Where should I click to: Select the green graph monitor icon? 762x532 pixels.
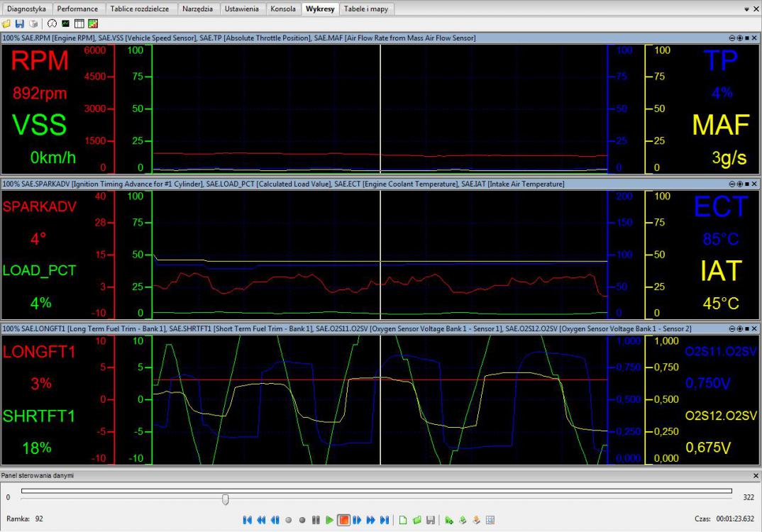pyautogui.click(x=65, y=23)
